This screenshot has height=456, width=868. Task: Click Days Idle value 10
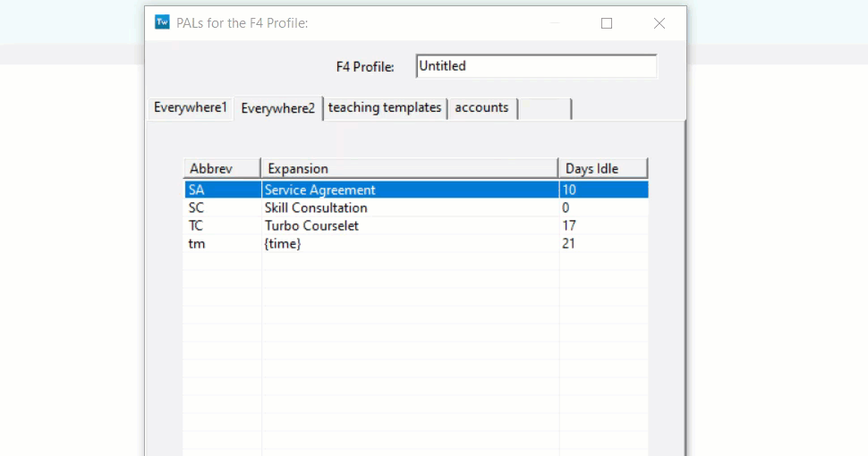(x=569, y=190)
